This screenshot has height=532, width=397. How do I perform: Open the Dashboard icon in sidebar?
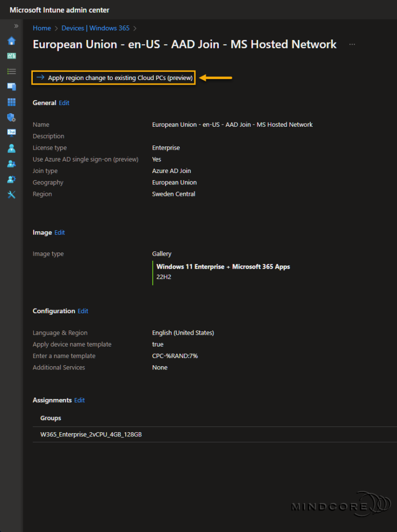11,56
